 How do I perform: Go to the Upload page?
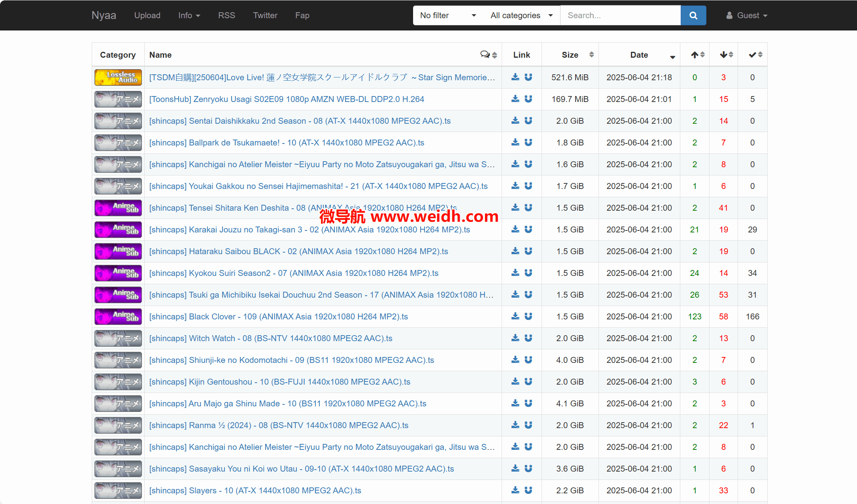click(x=147, y=15)
